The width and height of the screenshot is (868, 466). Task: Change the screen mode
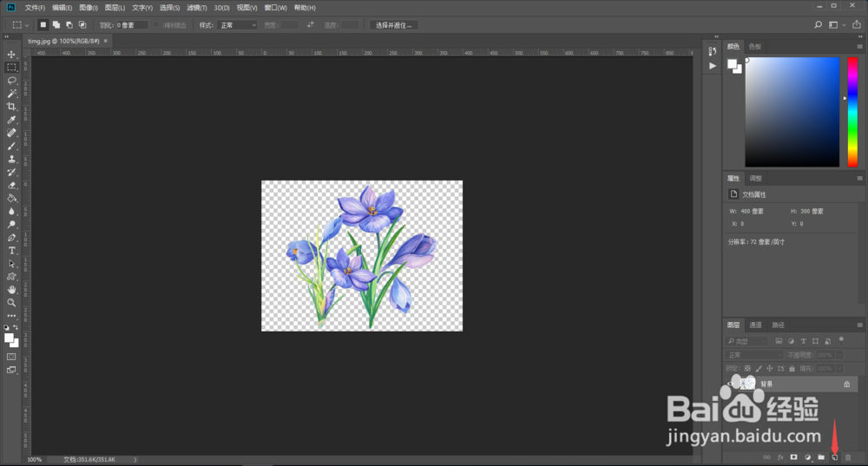[x=11, y=371]
